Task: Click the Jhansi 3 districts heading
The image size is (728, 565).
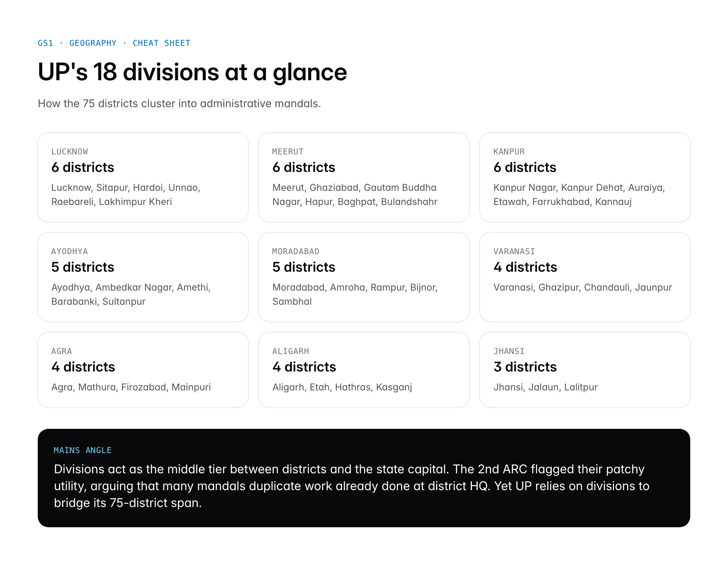Action: (x=525, y=367)
